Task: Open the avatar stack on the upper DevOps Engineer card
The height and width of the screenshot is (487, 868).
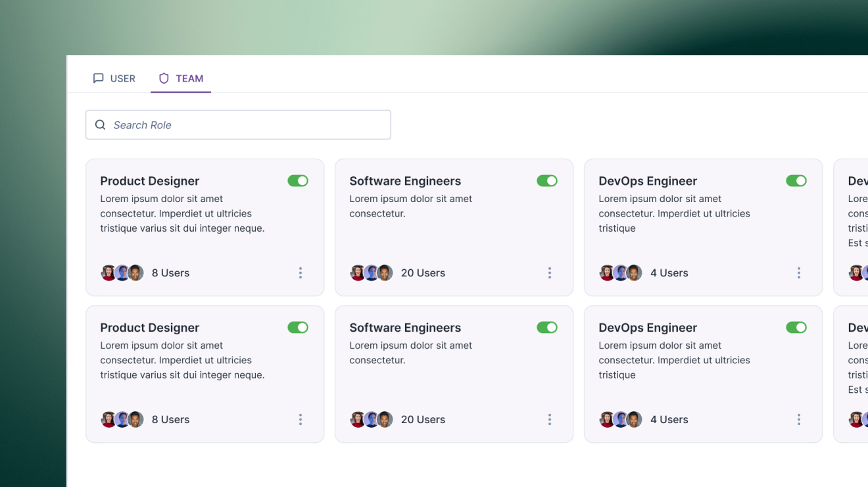Action: (621, 272)
